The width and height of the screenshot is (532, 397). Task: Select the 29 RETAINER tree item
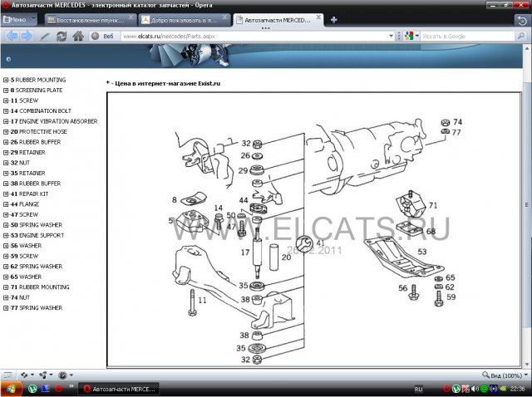coord(27,153)
